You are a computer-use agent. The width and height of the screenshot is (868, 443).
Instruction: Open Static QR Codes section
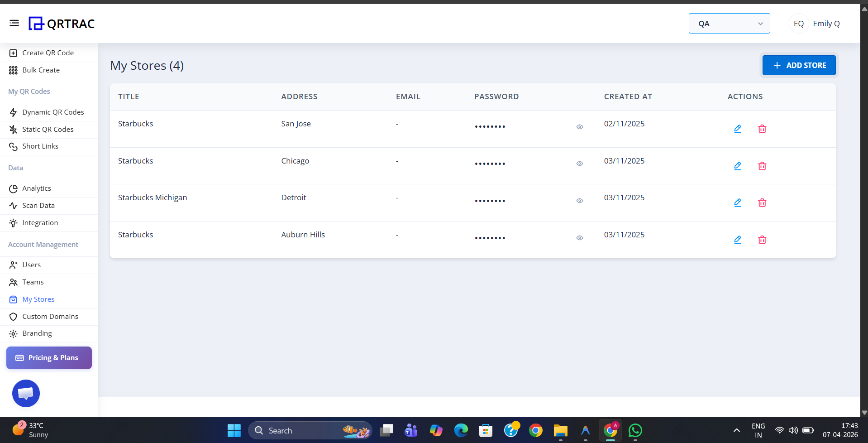pos(48,129)
